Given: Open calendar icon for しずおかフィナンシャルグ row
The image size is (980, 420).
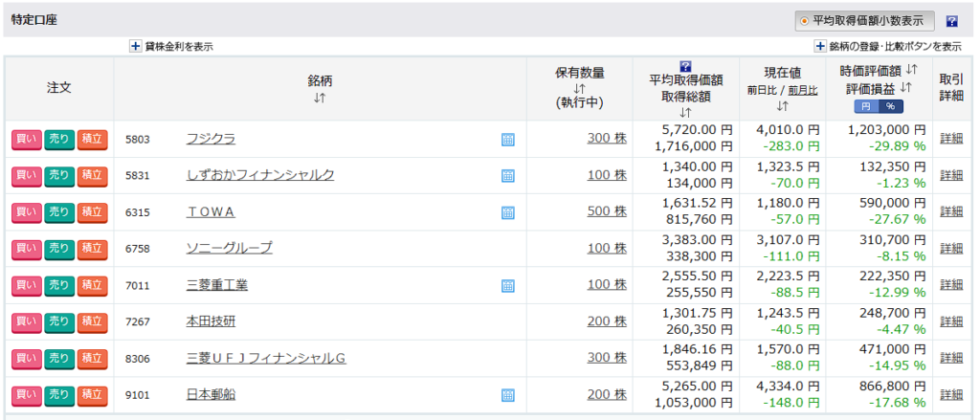Looking at the screenshot, I should 508,176.
